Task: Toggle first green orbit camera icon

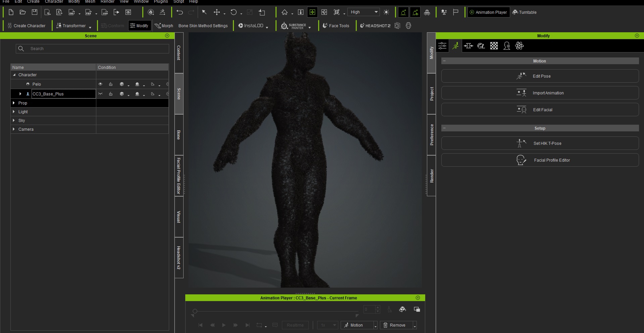Action: pyautogui.click(x=403, y=12)
